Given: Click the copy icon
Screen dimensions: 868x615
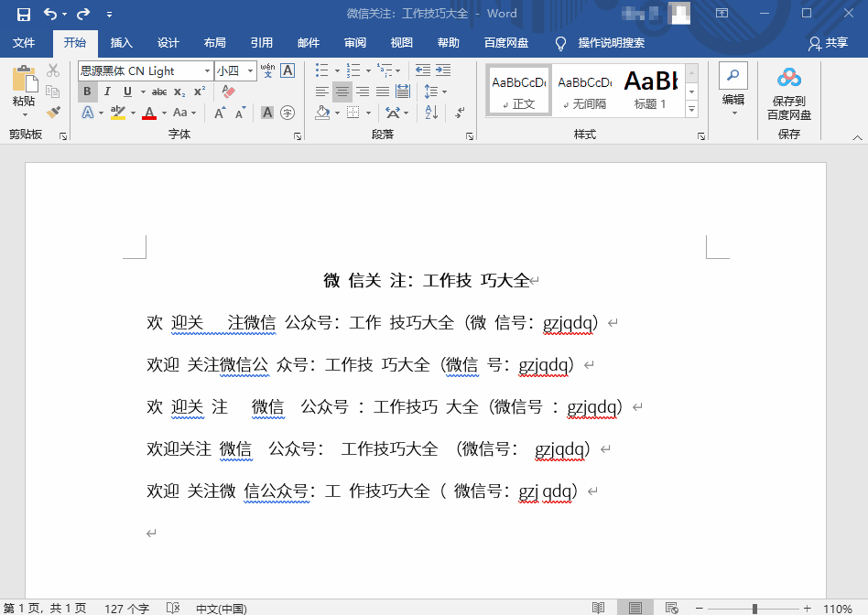Looking at the screenshot, I should (x=53, y=92).
